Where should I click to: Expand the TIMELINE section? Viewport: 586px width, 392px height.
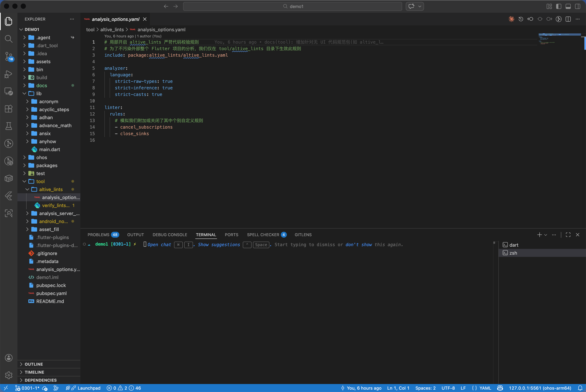click(49, 372)
